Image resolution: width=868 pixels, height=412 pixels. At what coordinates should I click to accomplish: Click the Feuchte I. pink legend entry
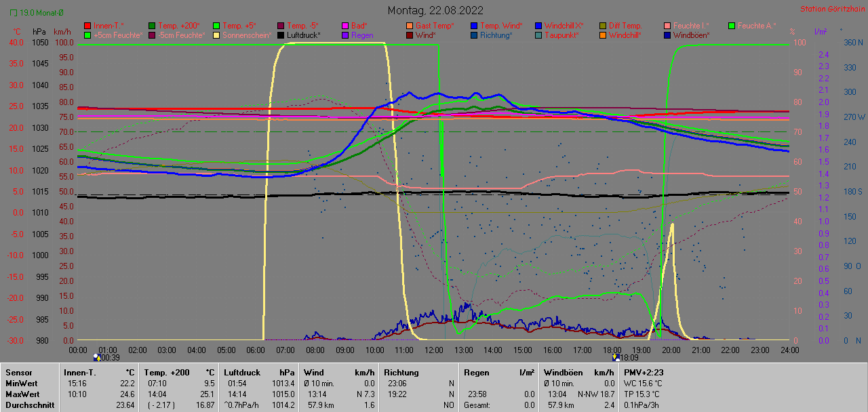[x=686, y=26]
